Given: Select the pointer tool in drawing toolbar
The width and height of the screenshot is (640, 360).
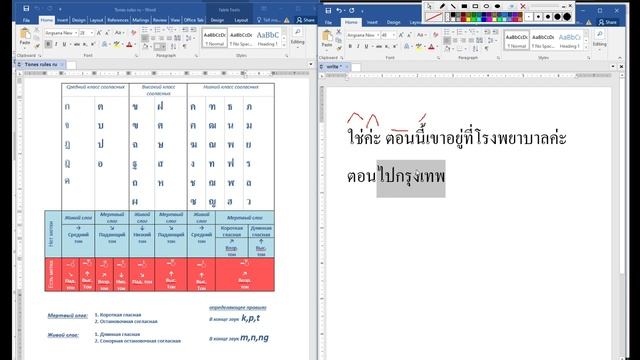Looking at the screenshot, I should point(429,6).
